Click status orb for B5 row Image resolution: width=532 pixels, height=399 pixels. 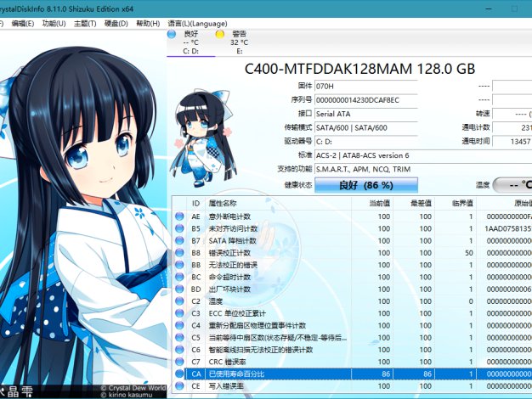179,228
